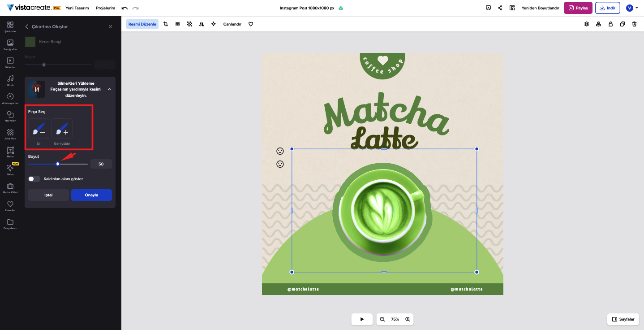The height and width of the screenshot is (330, 644).
Task: Open the Müzik music panel
Action: [x=10, y=81]
